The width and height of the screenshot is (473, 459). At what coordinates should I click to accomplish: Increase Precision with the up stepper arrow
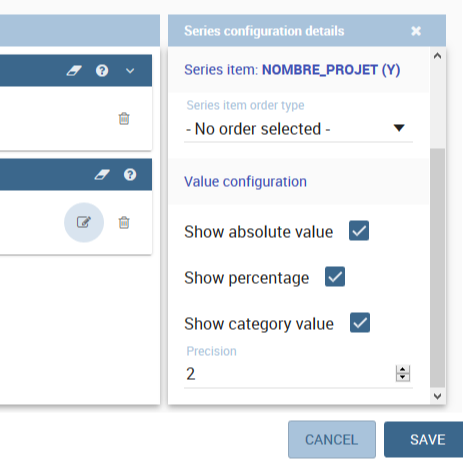[x=403, y=369]
